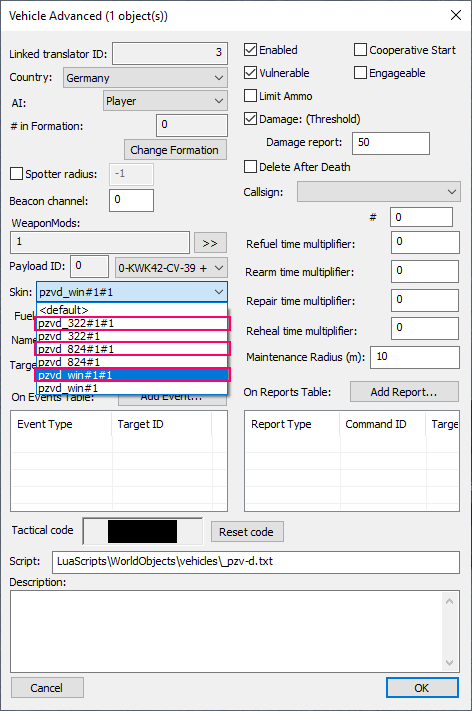Toggle the Enabled checkbox
Viewport: 472px width, 711px height.
point(251,49)
